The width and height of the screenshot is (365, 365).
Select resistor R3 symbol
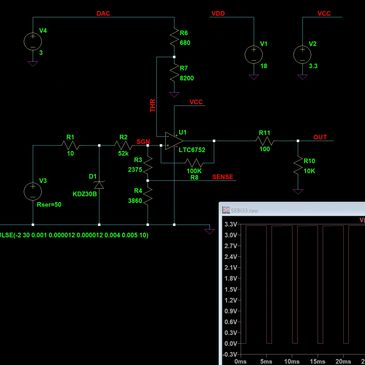click(x=148, y=164)
